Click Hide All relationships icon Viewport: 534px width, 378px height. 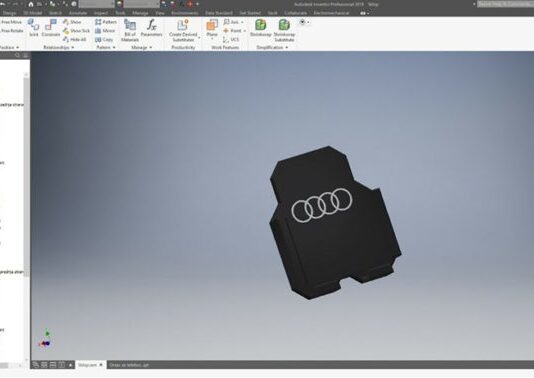[x=66, y=40]
